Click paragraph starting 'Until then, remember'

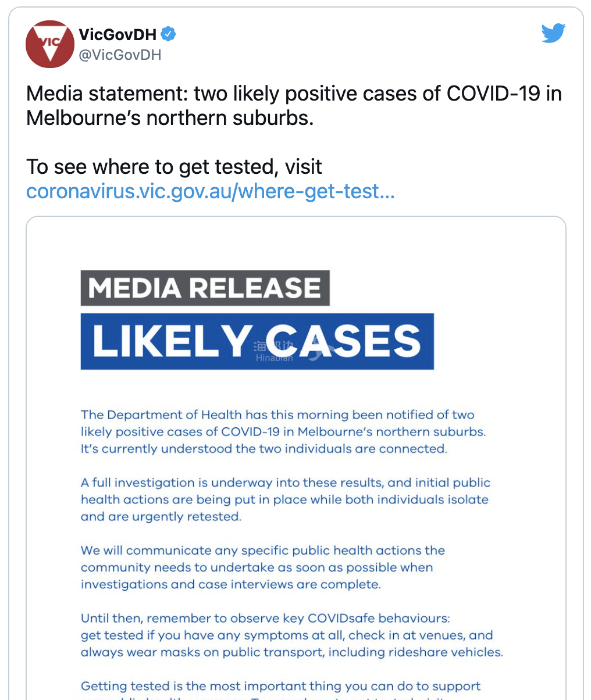click(x=291, y=635)
